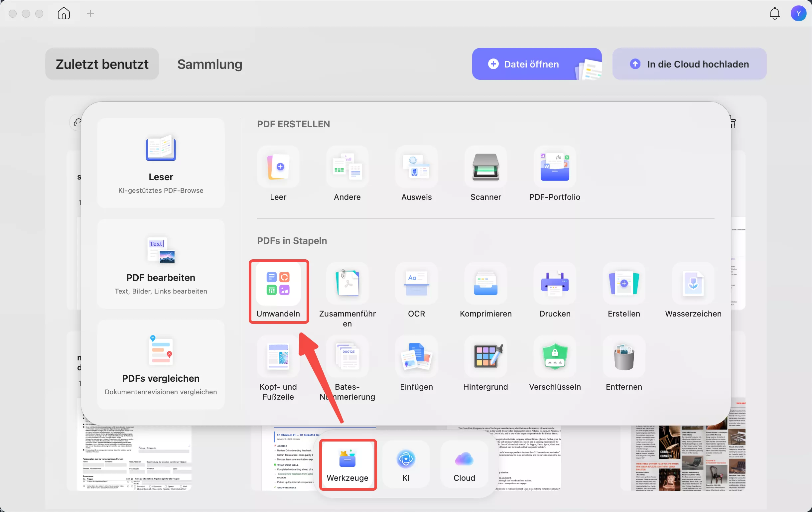Open the Bates-Nummerierung tool
The image size is (812, 512).
[347, 369]
